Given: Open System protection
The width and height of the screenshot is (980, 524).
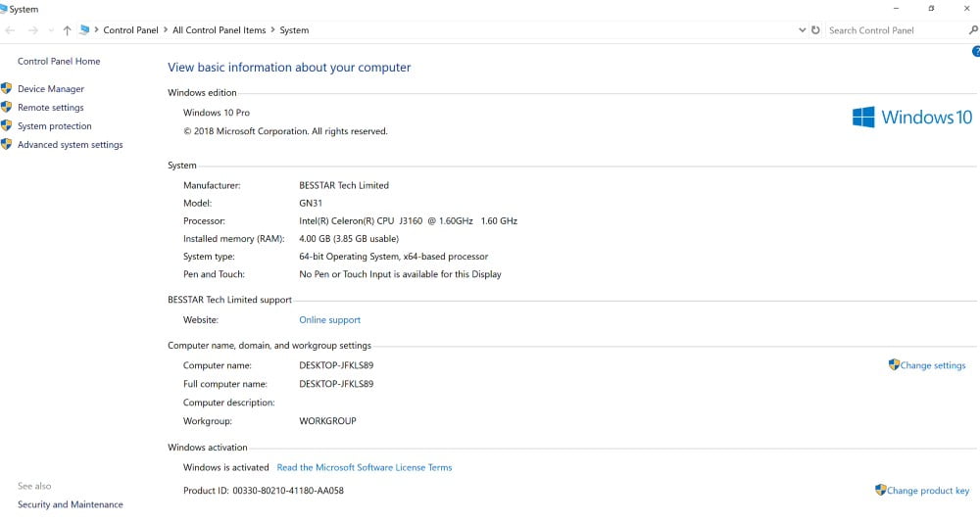Looking at the screenshot, I should click(x=54, y=126).
